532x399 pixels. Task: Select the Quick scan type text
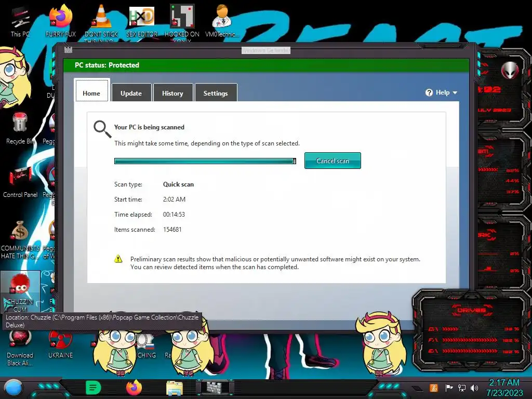179,184
